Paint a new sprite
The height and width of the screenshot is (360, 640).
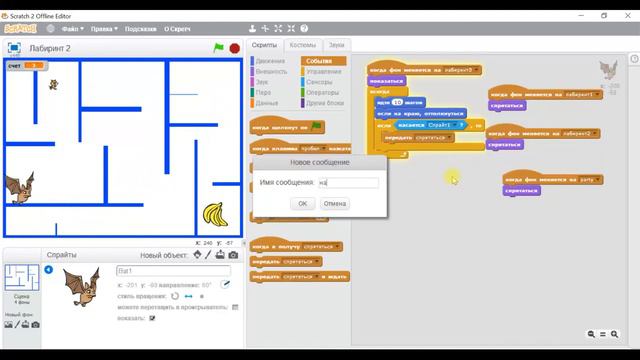[208, 255]
